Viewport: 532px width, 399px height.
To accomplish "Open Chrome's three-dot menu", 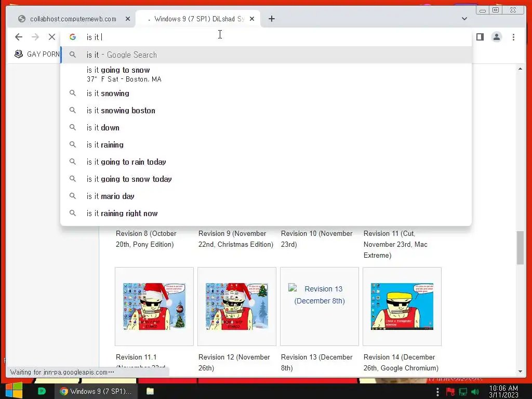I will point(513,37).
